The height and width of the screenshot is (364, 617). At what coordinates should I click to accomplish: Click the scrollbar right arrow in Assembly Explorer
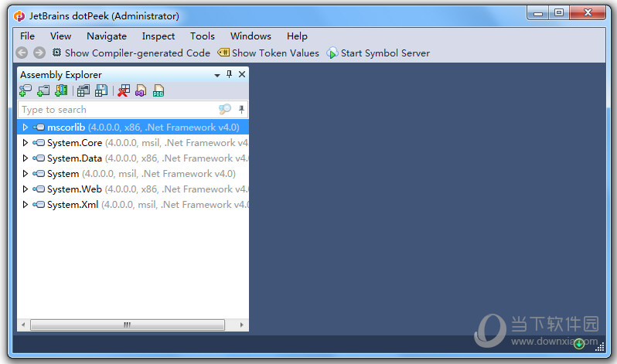pyautogui.click(x=241, y=325)
